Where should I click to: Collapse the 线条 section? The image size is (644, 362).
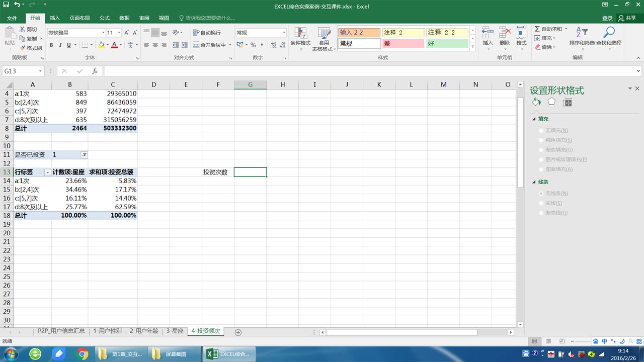click(534, 182)
